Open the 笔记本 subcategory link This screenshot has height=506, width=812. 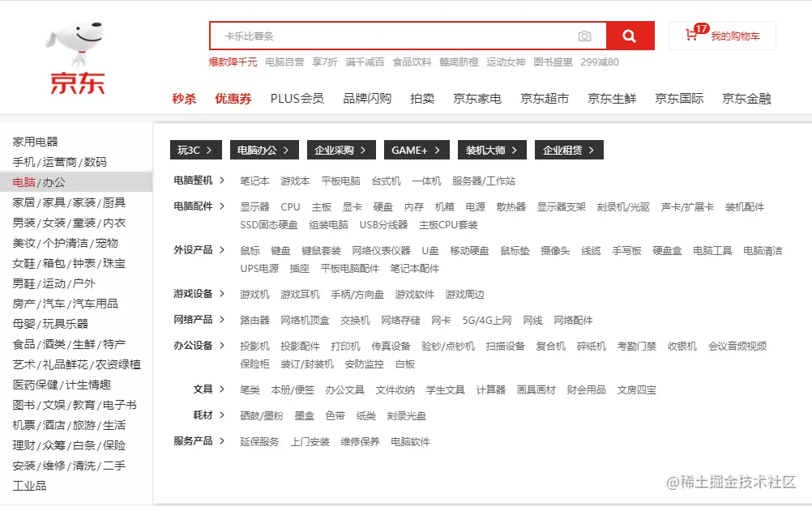254,181
